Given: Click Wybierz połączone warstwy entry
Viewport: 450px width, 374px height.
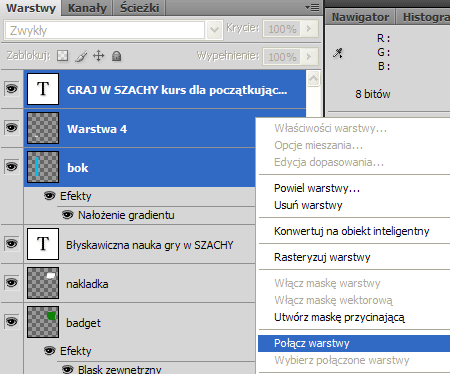Looking at the screenshot, I should (342, 360).
